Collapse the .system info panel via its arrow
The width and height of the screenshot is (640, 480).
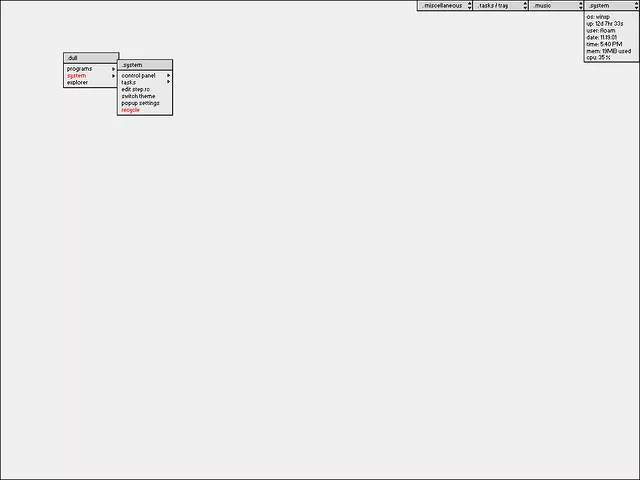coord(635,6)
